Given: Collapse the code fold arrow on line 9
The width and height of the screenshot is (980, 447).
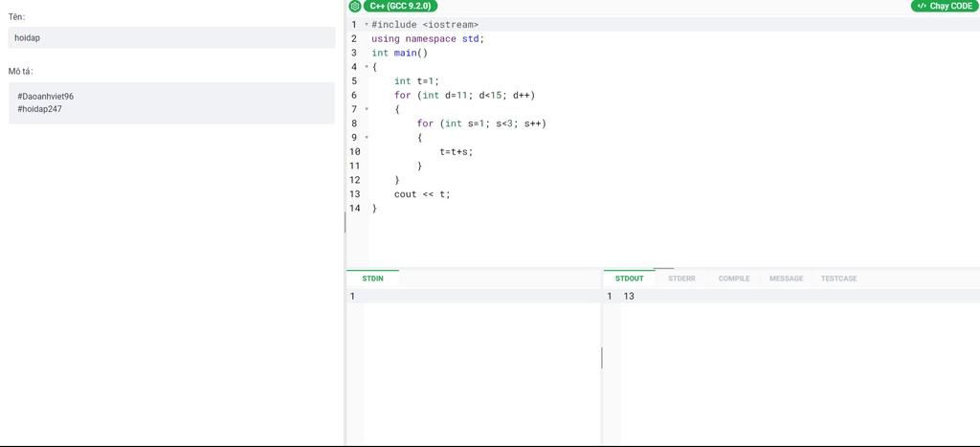Looking at the screenshot, I should click(x=367, y=138).
